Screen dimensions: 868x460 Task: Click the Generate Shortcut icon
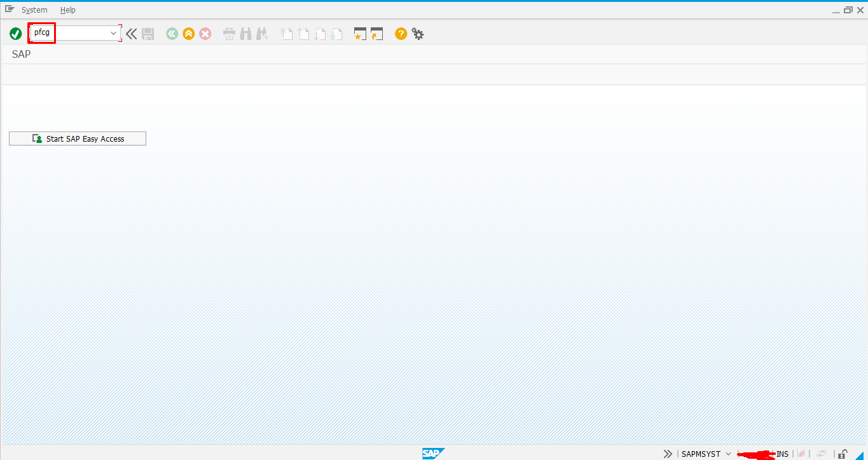click(377, 34)
